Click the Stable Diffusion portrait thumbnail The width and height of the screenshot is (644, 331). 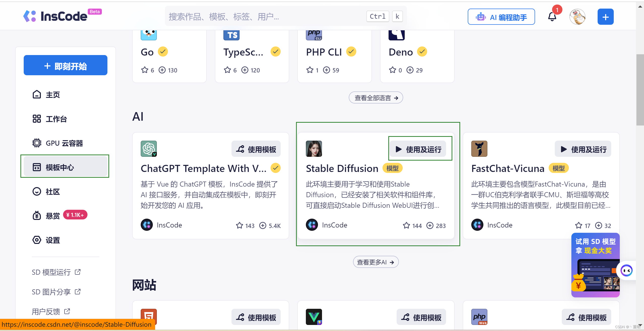tap(314, 149)
